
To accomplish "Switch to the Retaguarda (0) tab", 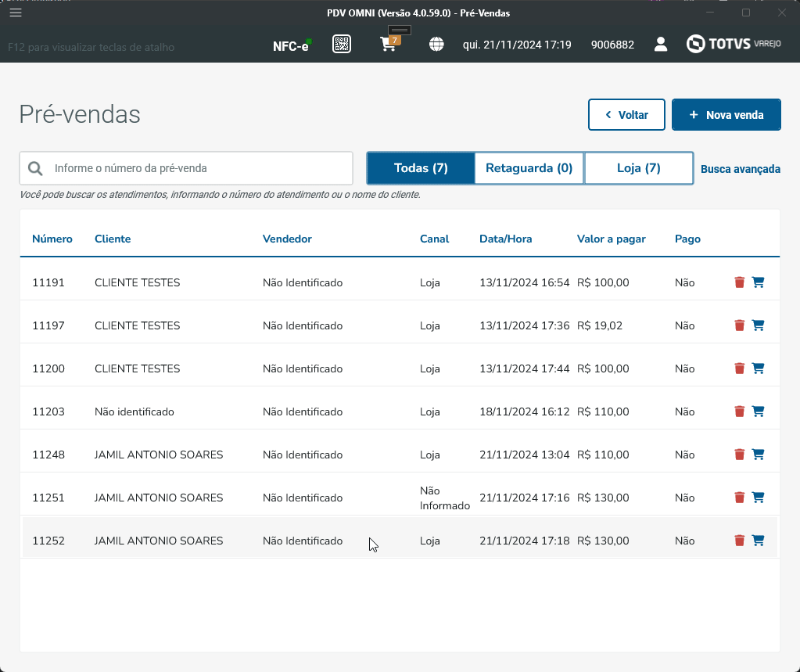I will (x=529, y=168).
